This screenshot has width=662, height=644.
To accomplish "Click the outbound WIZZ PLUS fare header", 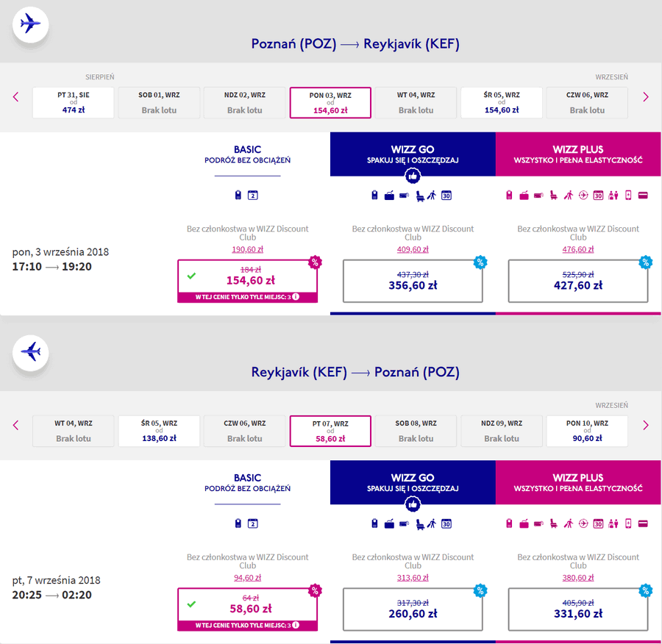I will [578, 154].
